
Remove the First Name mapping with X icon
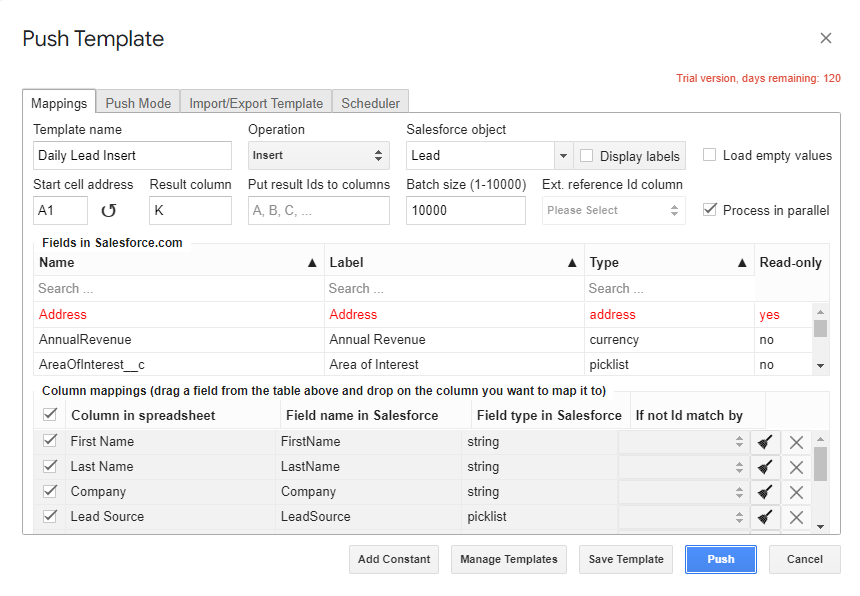point(796,442)
